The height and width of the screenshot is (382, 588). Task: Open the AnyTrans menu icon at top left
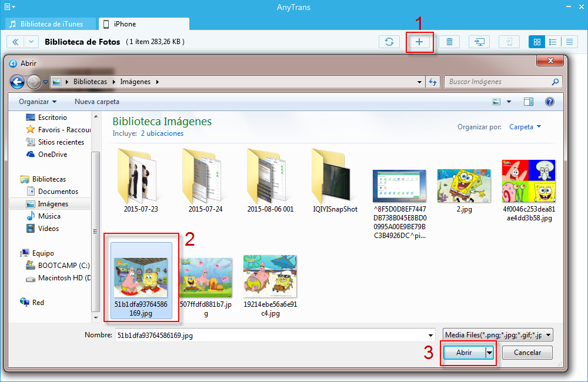click(9, 6)
